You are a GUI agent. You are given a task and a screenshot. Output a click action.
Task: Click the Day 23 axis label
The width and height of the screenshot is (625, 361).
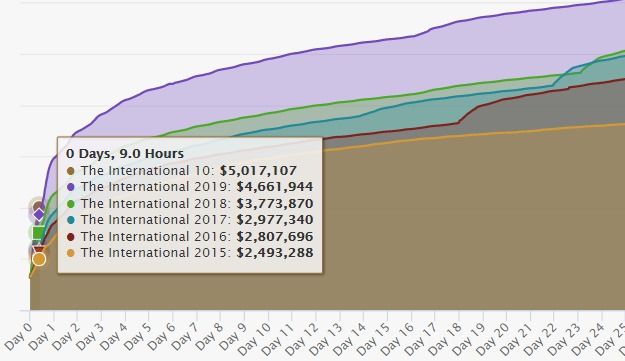(x=565, y=338)
